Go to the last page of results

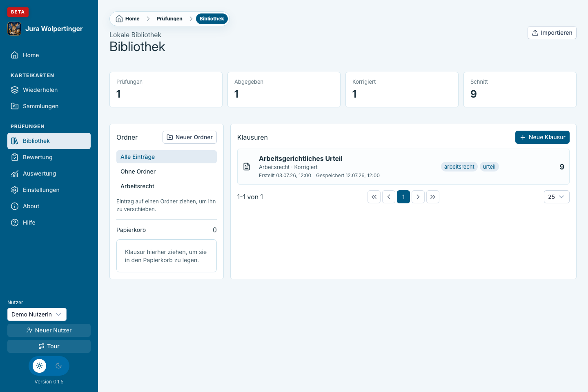pos(433,197)
